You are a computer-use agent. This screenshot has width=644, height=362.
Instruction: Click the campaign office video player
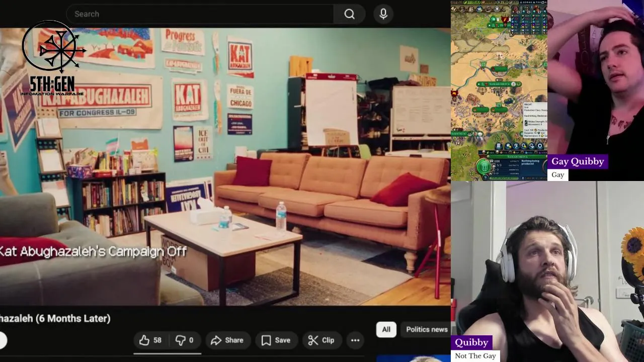point(225,166)
